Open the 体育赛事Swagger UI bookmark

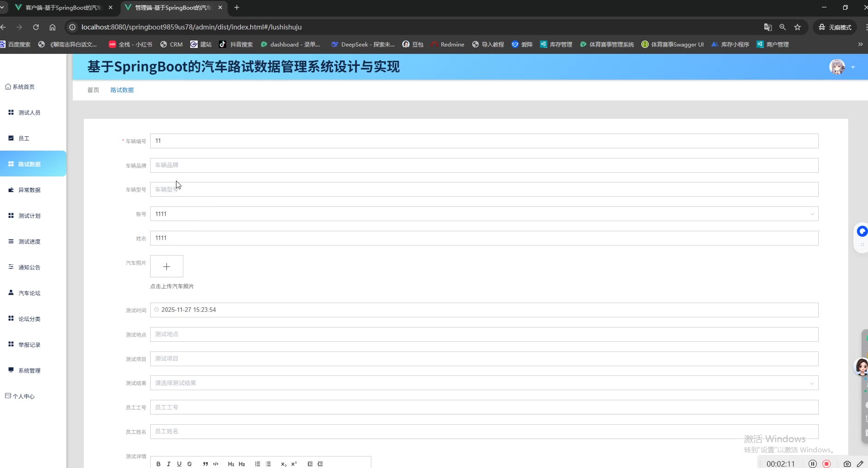coord(673,44)
